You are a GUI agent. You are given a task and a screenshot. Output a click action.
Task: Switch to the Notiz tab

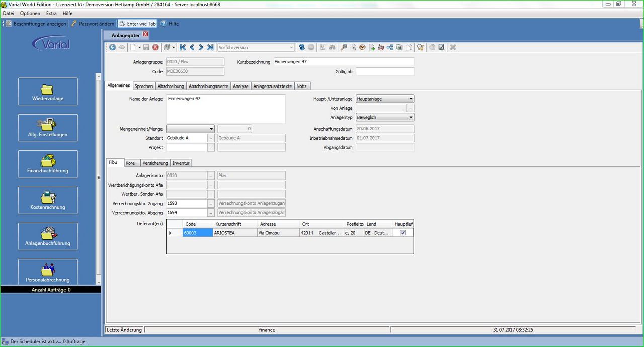(301, 86)
